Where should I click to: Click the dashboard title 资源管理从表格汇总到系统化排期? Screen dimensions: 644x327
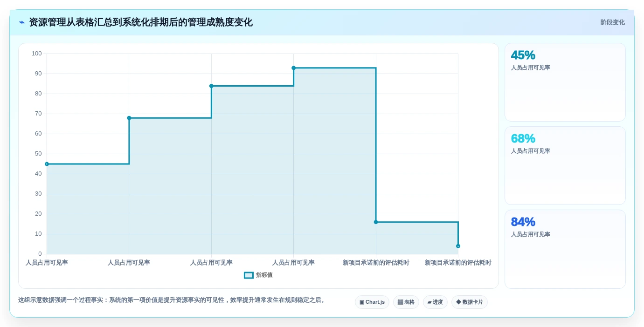pos(141,22)
